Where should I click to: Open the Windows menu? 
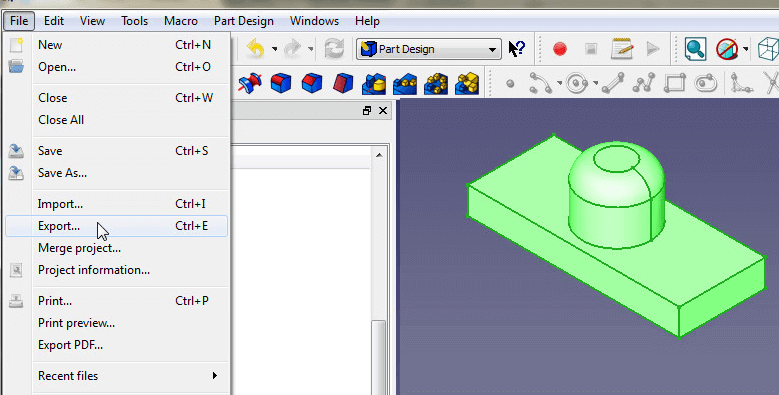click(x=314, y=21)
